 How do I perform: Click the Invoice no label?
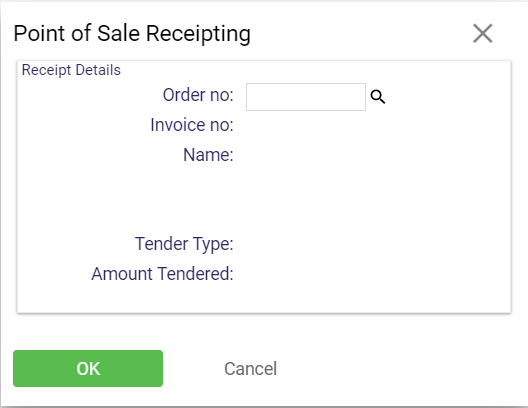pyautogui.click(x=192, y=125)
